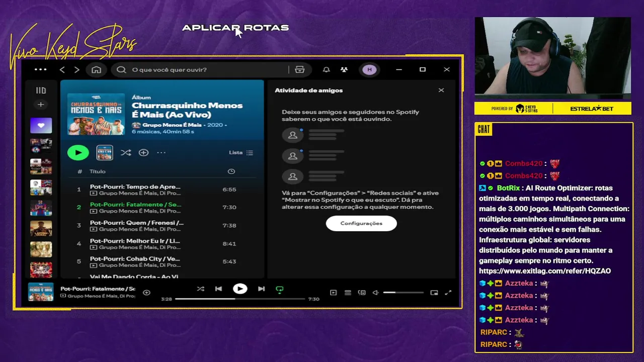Viewport: 644px width, 362px height.
Task: Click the now playing album thumbnail
Action: click(x=41, y=292)
